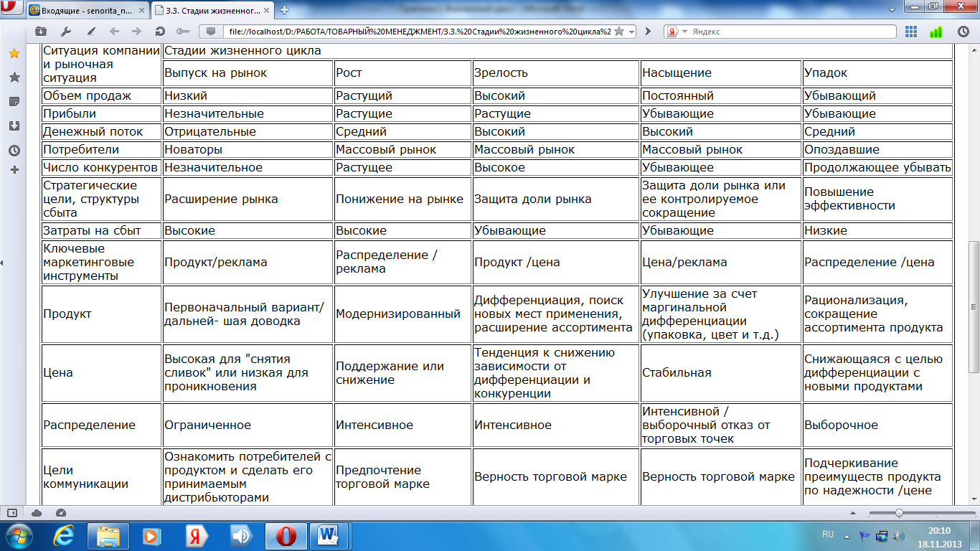Image resolution: width=980 pixels, height=551 pixels.
Task: Click the cell "Выпуск на рынок"
Action: click(x=248, y=72)
